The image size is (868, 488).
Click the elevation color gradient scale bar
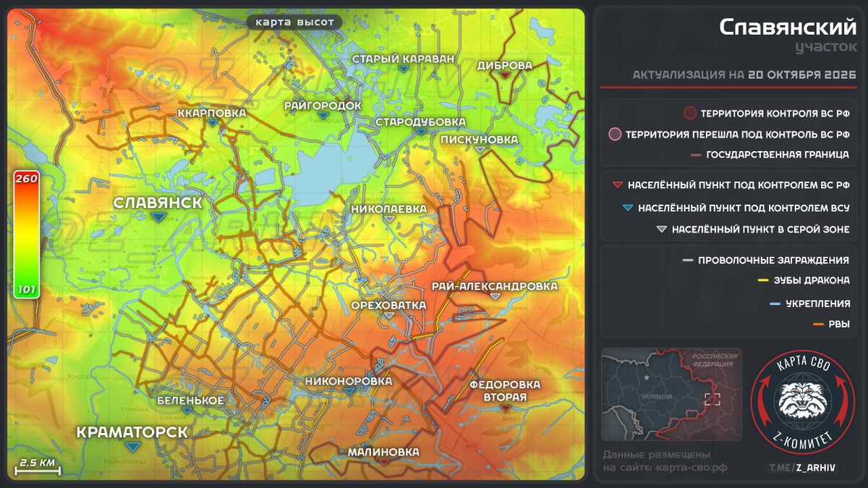tap(26, 235)
